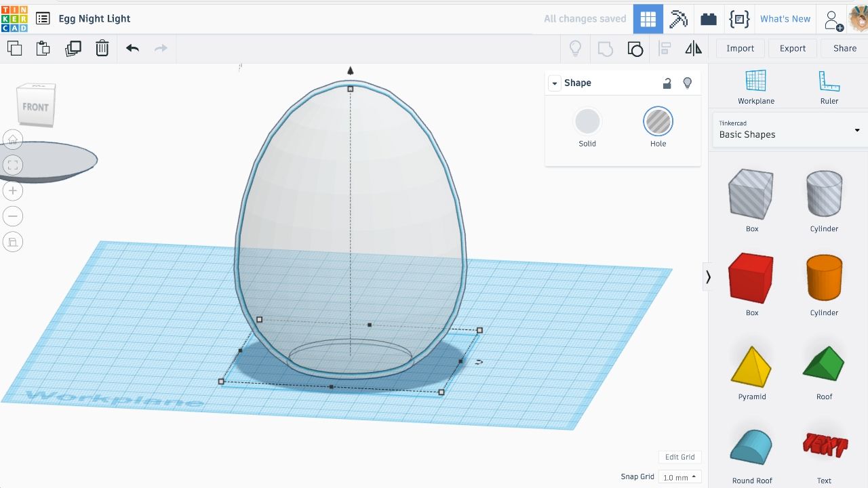This screenshot has height=488, width=868.
Task: Edit the design name Egg Night Light
Action: click(94, 19)
